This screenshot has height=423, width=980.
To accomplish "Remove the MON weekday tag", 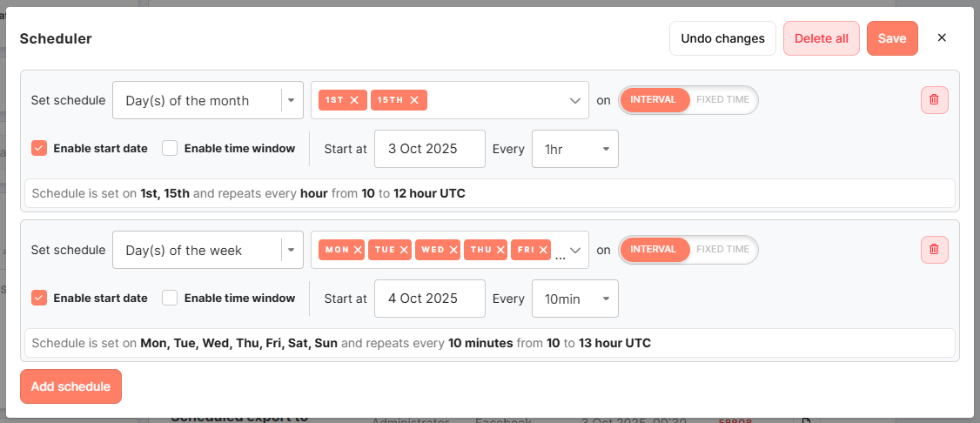I will 357,250.
